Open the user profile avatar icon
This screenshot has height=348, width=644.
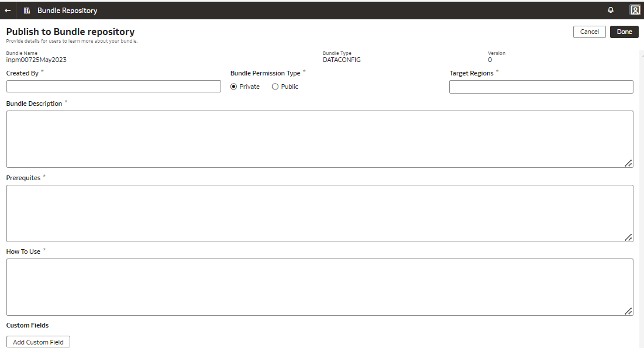635,10
